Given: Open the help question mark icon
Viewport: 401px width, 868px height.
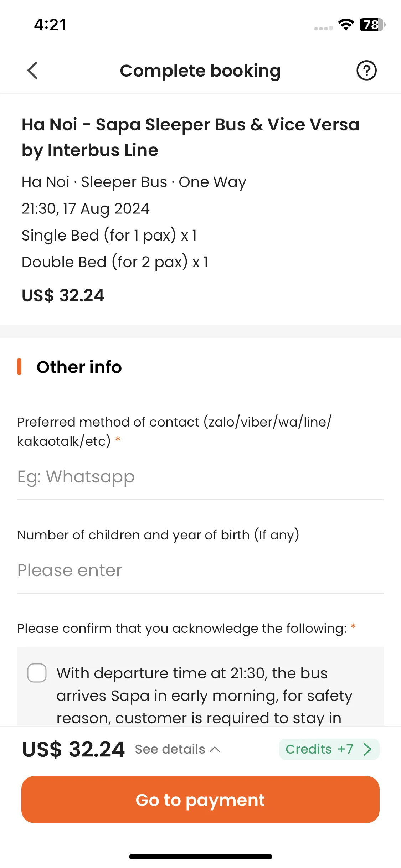Looking at the screenshot, I should [x=366, y=70].
